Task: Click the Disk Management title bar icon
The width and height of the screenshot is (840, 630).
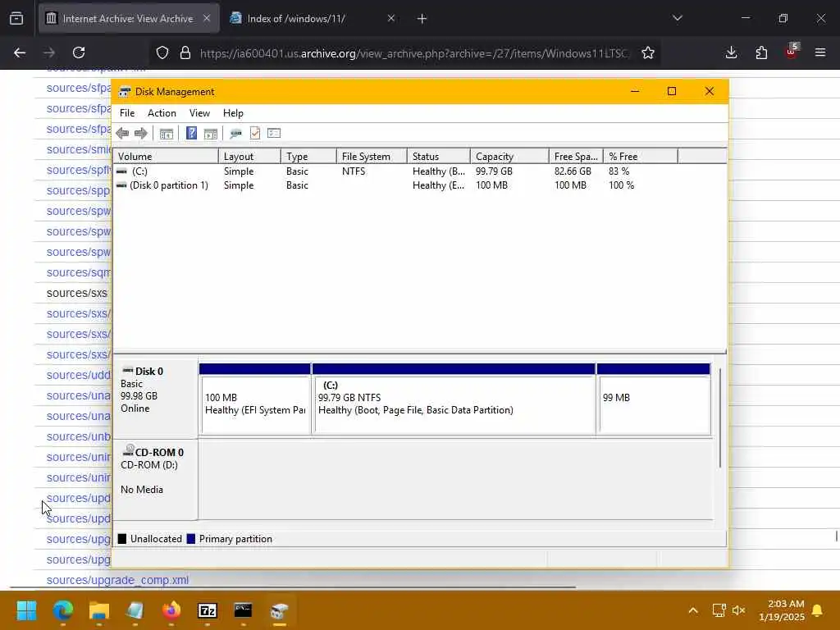Action: [x=125, y=92]
